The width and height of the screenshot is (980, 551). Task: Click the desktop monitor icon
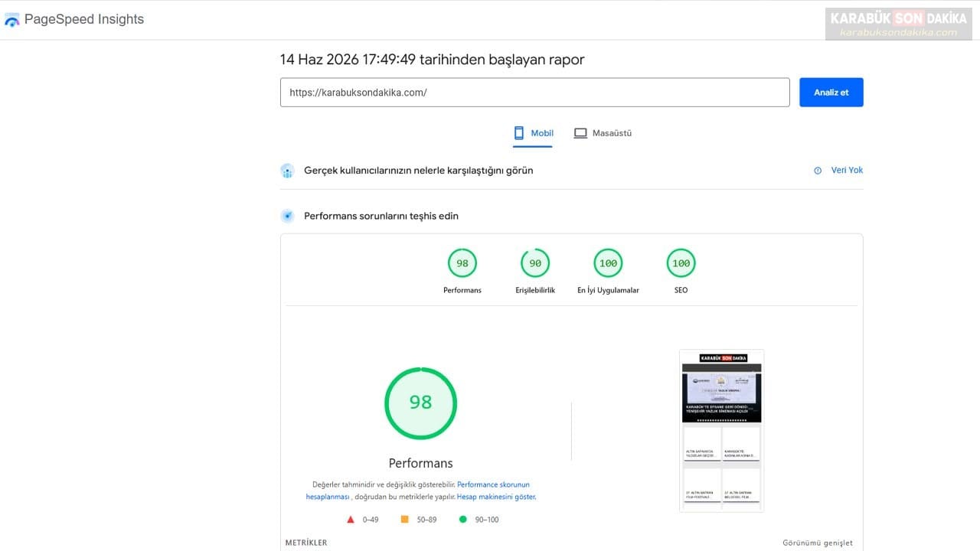[x=580, y=133]
